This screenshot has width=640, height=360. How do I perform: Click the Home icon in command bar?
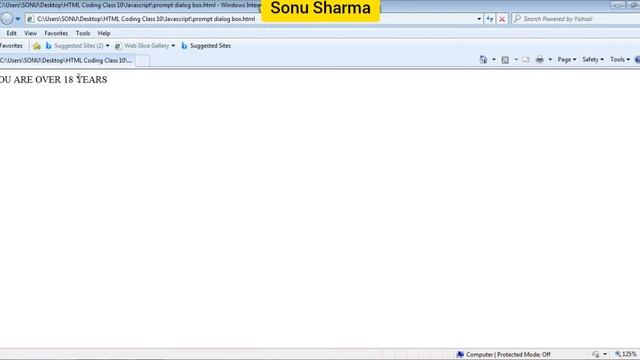coord(483,60)
